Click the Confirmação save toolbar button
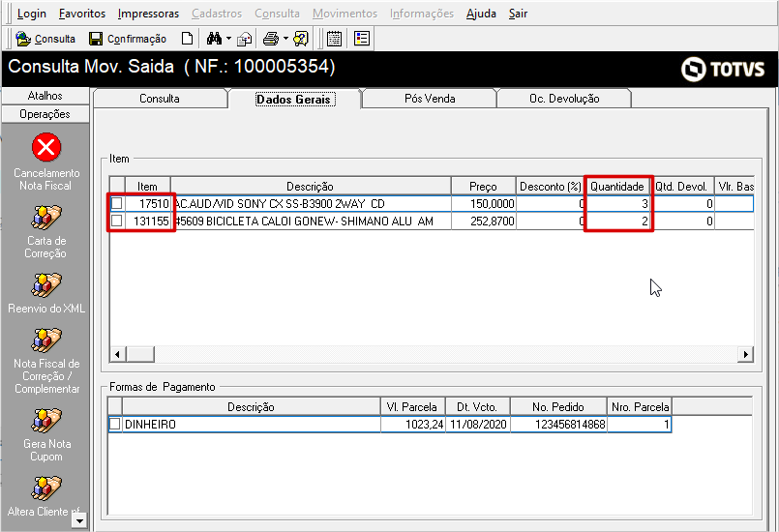Screen dimensions: 779x532 (128, 39)
